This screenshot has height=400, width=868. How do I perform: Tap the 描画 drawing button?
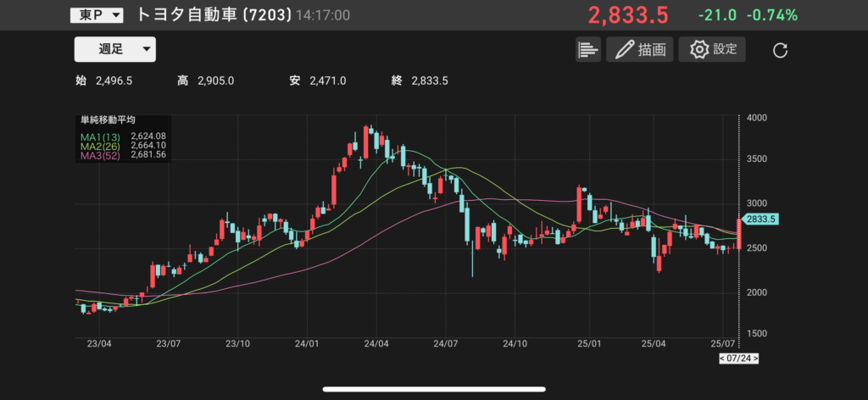click(x=639, y=49)
